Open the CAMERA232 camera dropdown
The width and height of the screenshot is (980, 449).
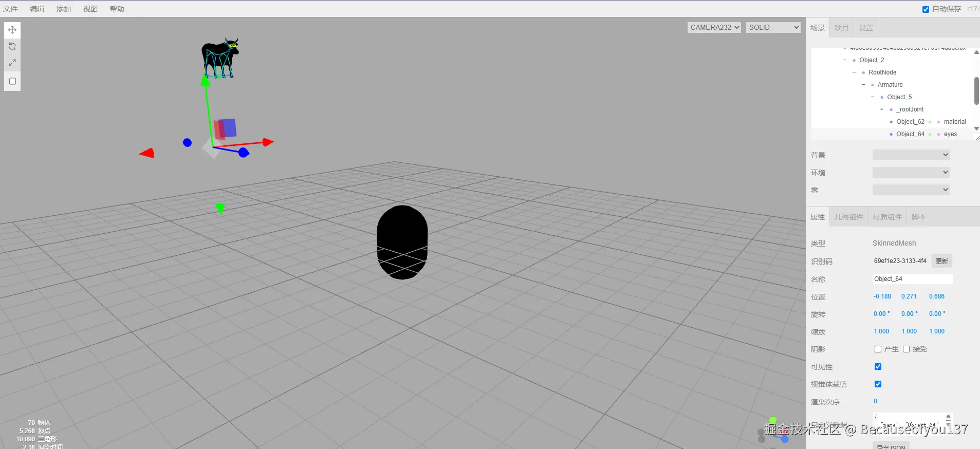click(x=714, y=27)
